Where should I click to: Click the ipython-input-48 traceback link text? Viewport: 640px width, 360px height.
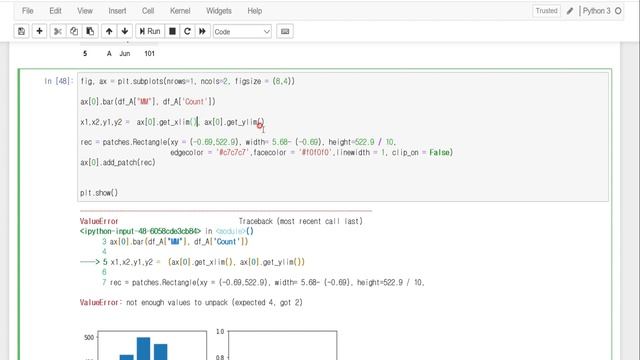[140, 231]
